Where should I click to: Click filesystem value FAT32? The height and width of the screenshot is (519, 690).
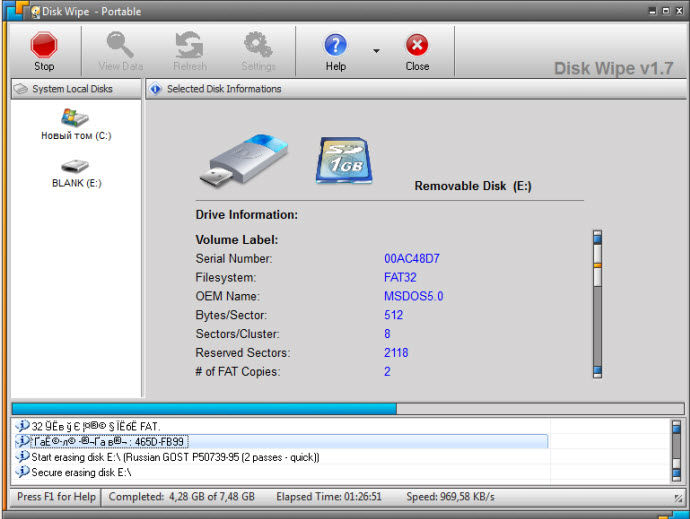coord(400,277)
